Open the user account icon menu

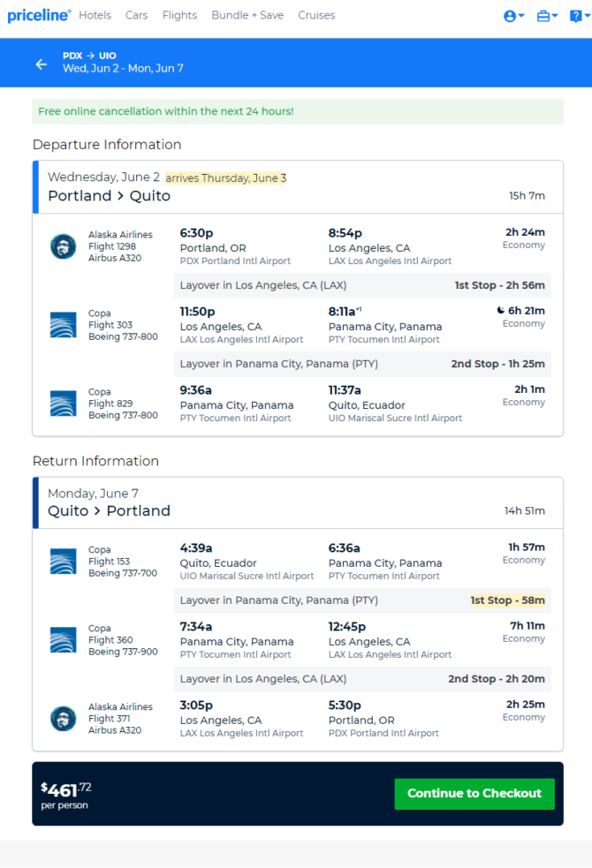(x=514, y=16)
